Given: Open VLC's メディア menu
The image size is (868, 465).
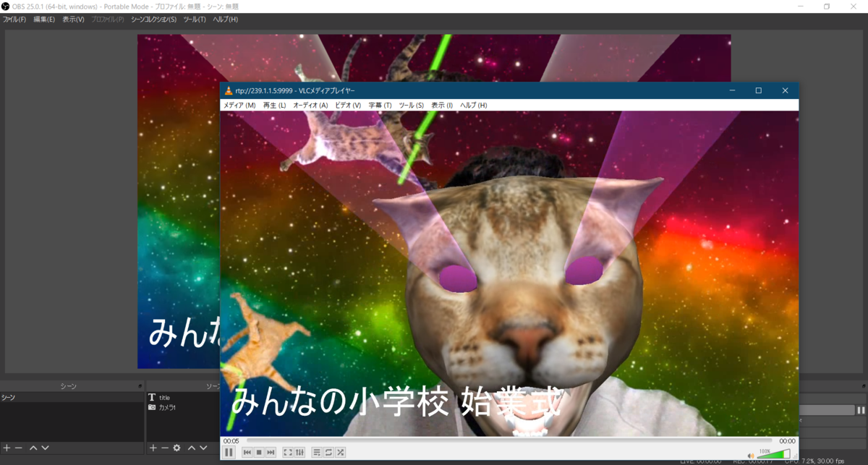Looking at the screenshot, I should [239, 104].
